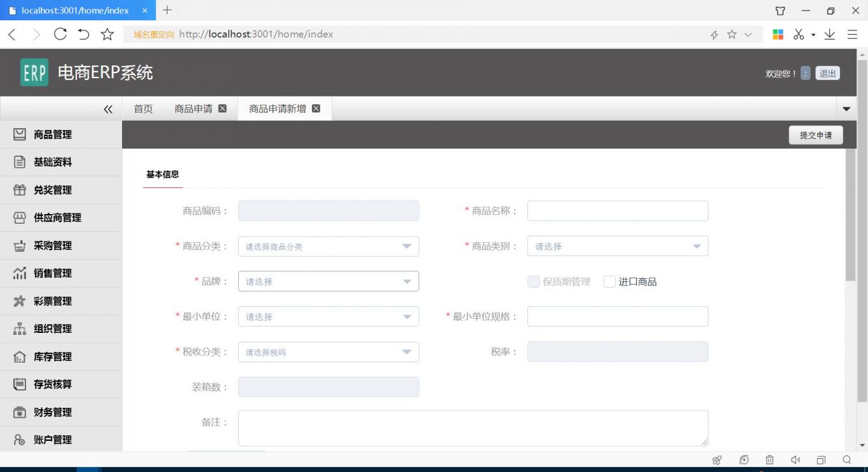Open the browser hamburger menu

852,34
